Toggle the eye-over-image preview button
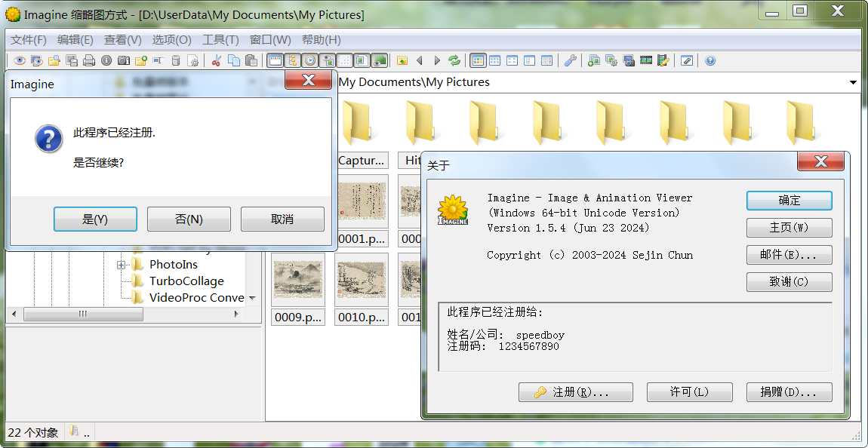The width and height of the screenshot is (868, 448). click(327, 60)
